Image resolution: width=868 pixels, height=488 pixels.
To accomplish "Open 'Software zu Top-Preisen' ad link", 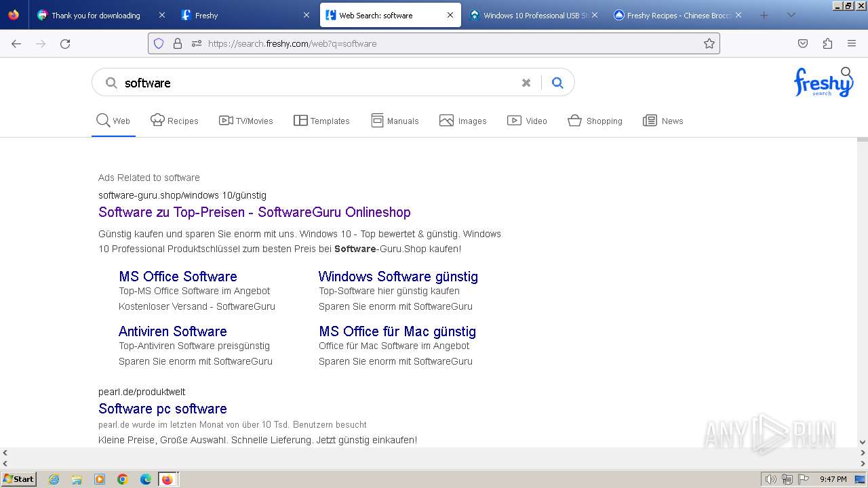I will [254, 212].
